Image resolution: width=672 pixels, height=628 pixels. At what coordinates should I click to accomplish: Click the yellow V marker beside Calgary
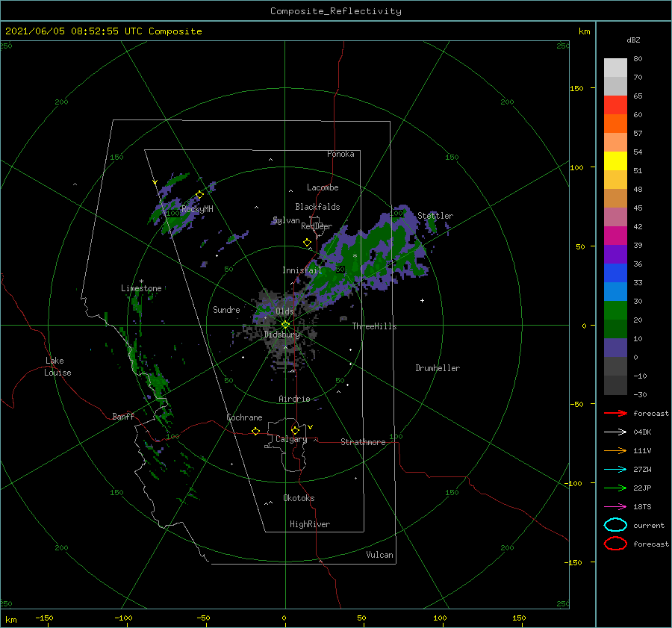tap(310, 427)
